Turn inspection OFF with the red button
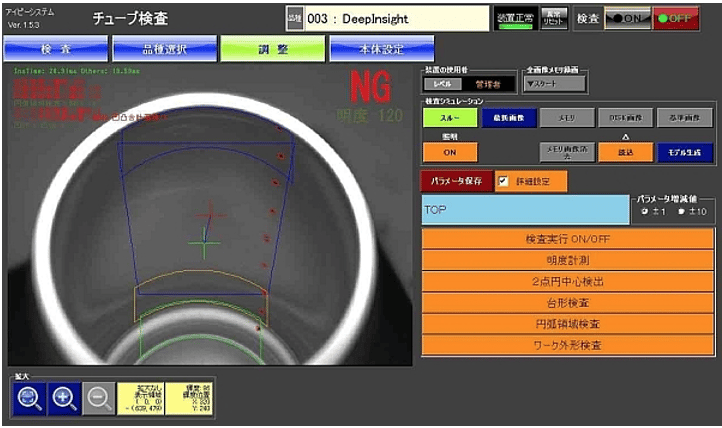 click(x=675, y=18)
